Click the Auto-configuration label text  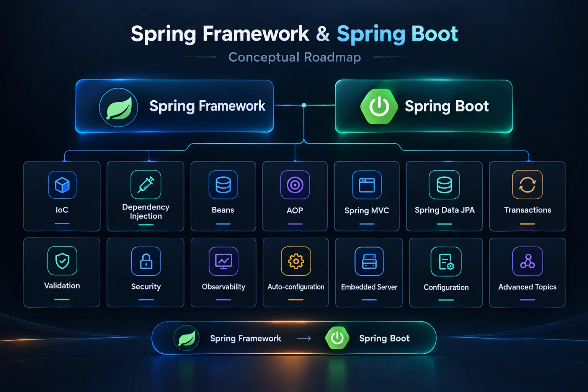click(x=296, y=287)
